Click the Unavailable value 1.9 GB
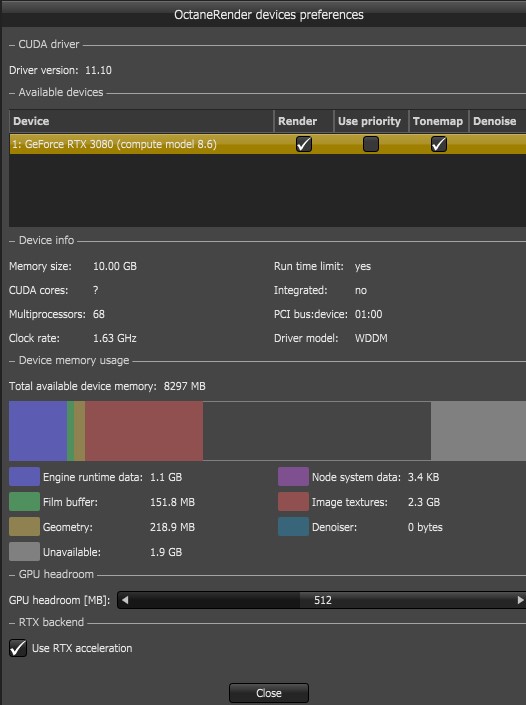The width and height of the screenshot is (526, 705). [x=166, y=552]
